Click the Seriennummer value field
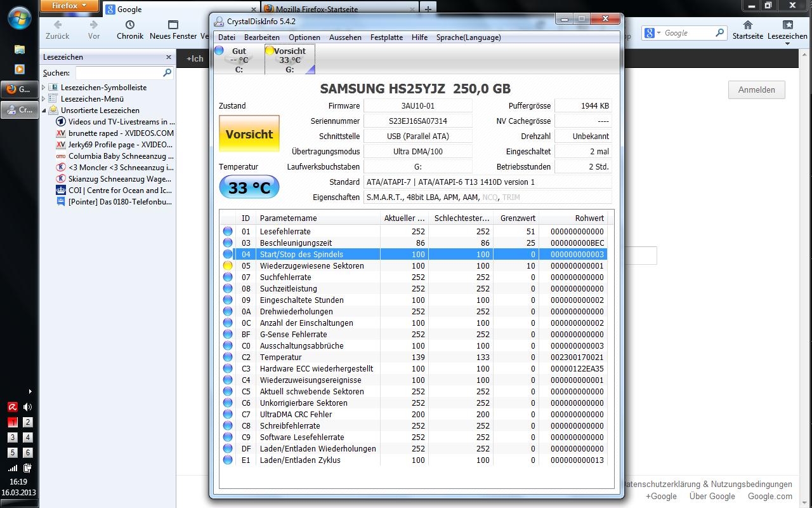Screen dimensions: 812x508 click(x=418, y=121)
